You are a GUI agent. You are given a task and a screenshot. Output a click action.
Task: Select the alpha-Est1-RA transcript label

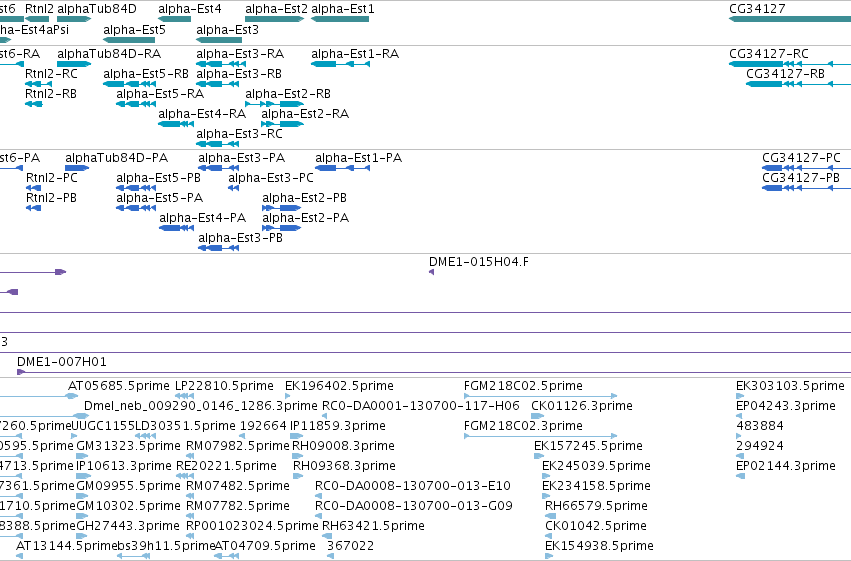pyautogui.click(x=355, y=54)
